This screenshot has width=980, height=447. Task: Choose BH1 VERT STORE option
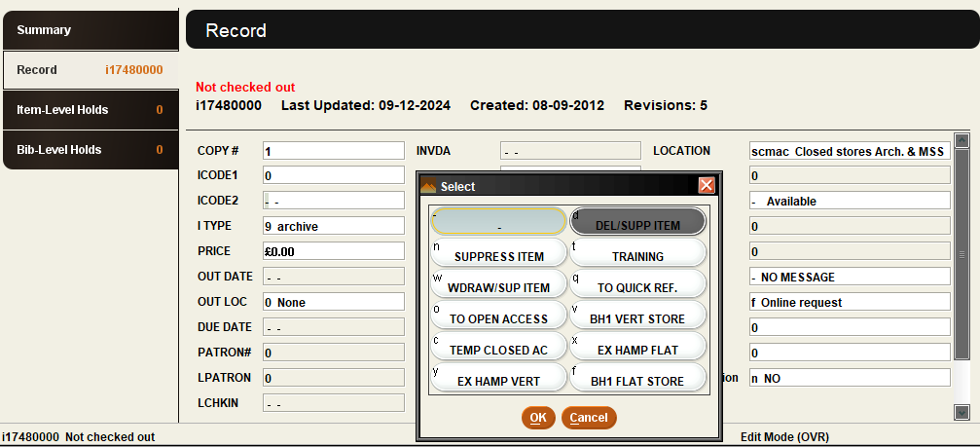637,316
